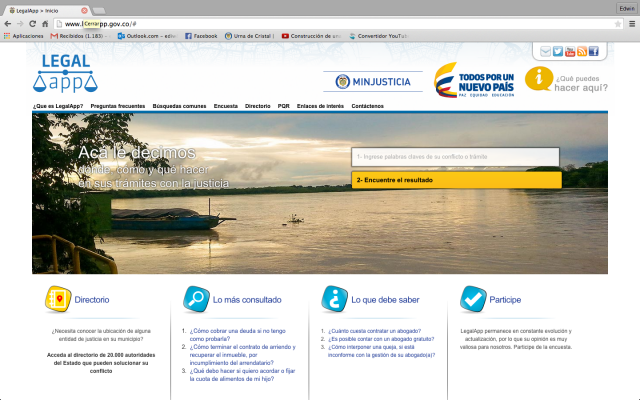Open ¿Cómo interponer una queja link
The image size is (640, 400).
point(381,351)
